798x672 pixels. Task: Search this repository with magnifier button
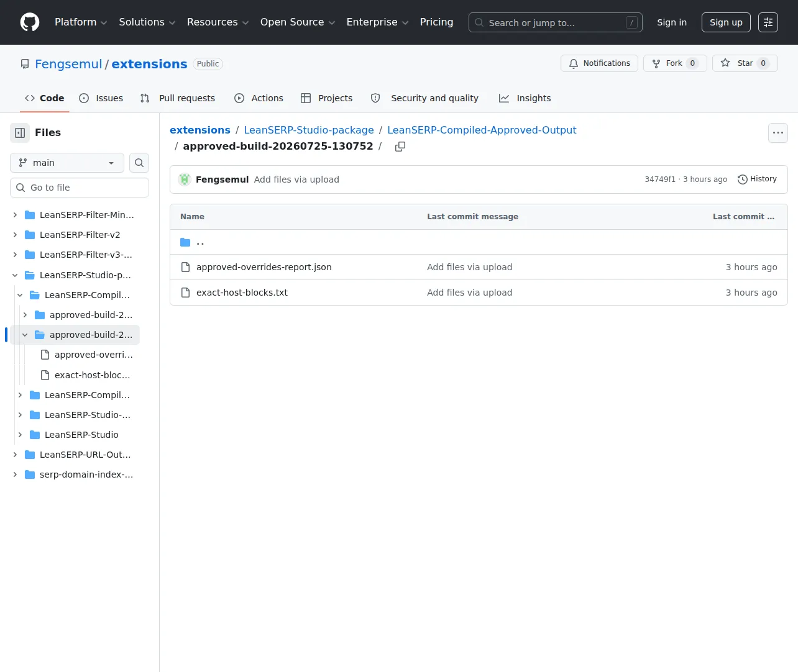pyautogui.click(x=139, y=163)
